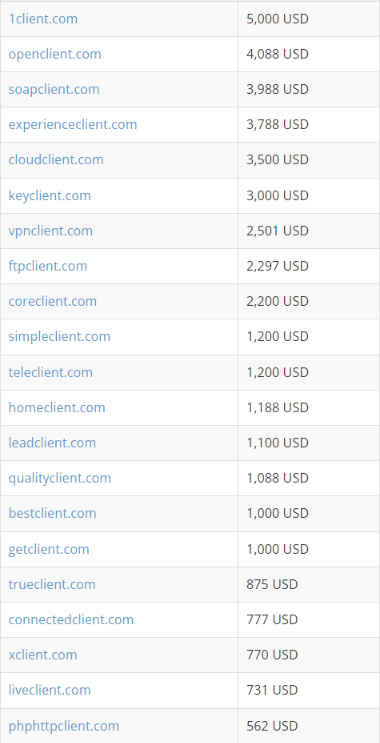Click the xclient.com link

tap(43, 655)
